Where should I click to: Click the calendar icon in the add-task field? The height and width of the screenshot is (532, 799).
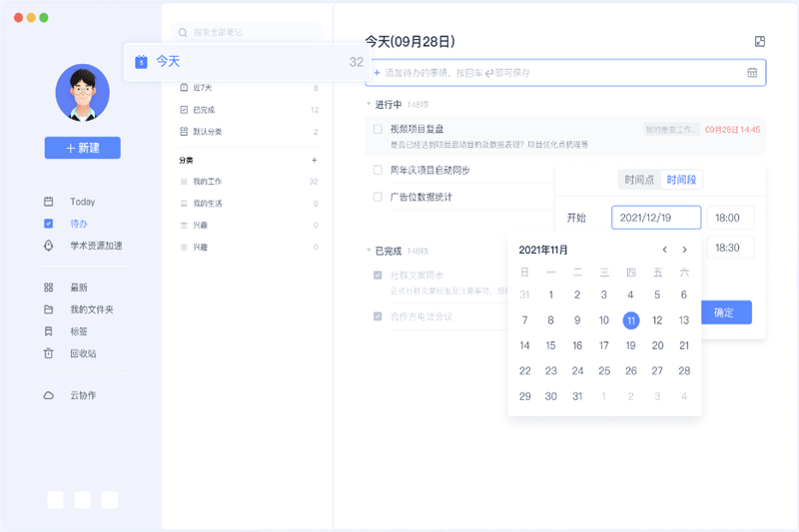(752, 73)
